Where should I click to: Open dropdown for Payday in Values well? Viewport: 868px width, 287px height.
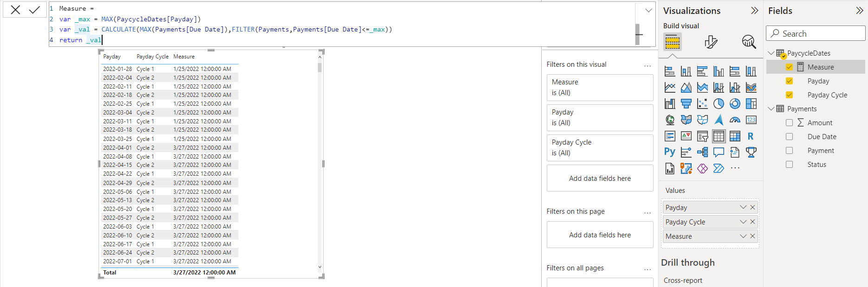point(743,207)
